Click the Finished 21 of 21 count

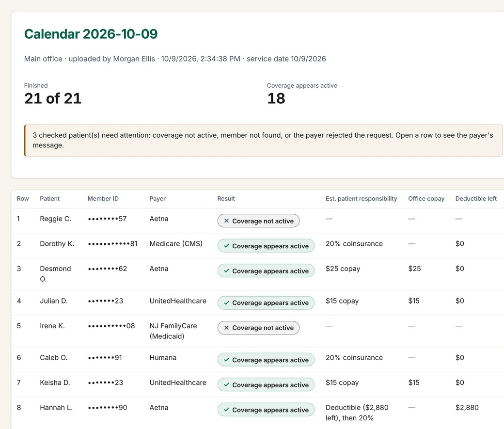click(x=53, y=94)
